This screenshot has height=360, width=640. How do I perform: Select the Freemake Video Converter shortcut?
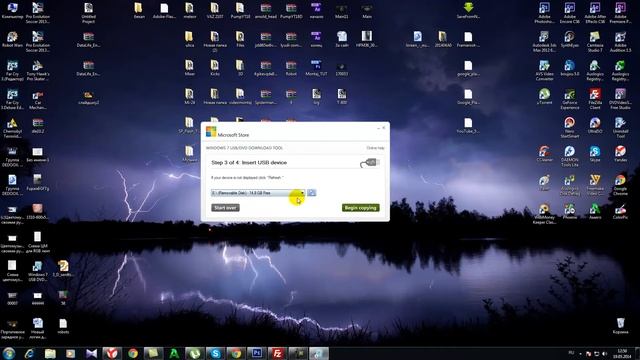click(595, 185)
